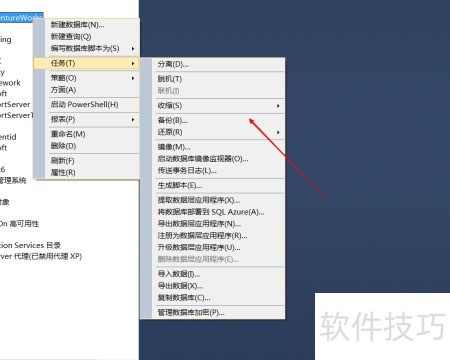Select the AdventureWorks database tree node

(x=21, y=17)
